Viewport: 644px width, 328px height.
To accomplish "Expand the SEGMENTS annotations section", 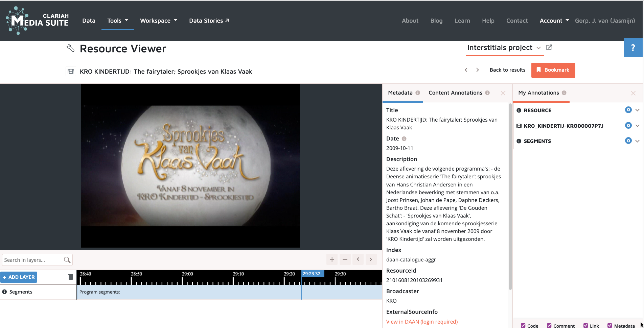I will point(637,141).
